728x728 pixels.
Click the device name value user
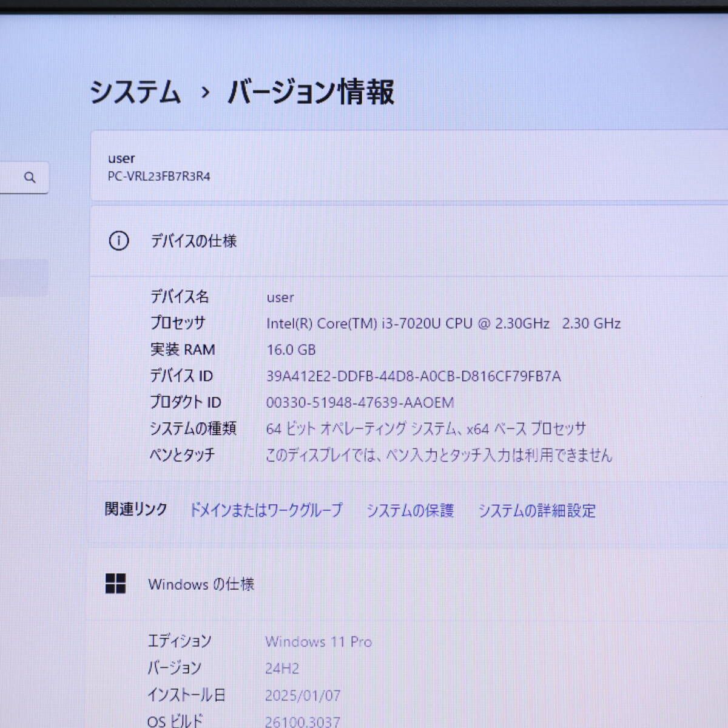point(280,297)
